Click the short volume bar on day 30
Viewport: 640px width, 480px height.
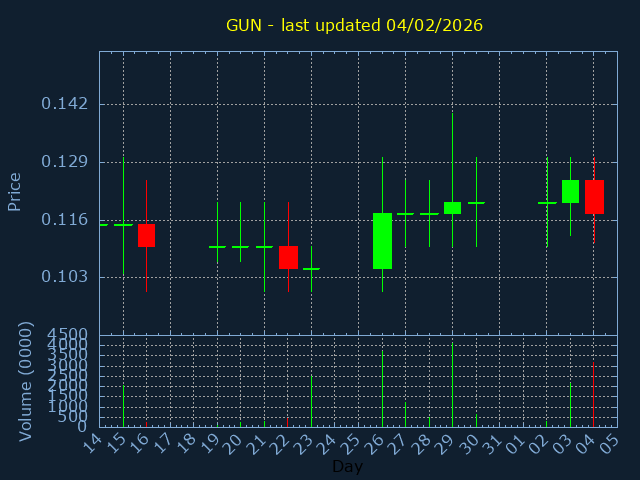click(476, 420)
